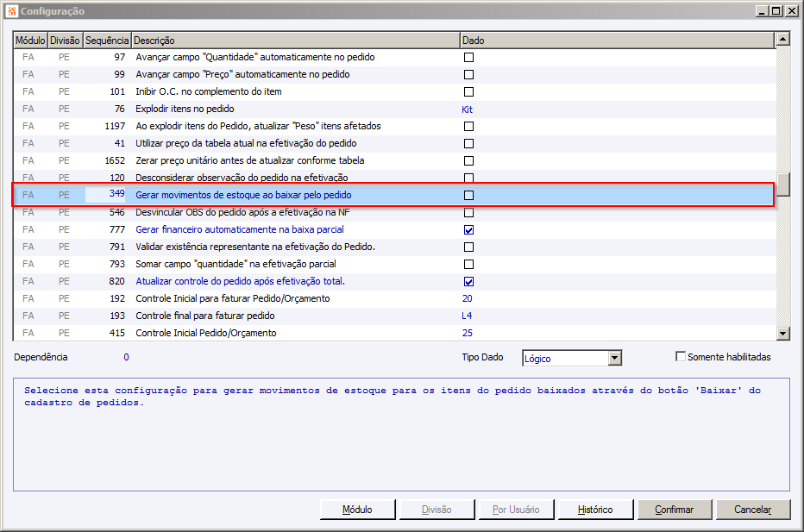Viewport: 804px width, 532px height.
Task: Open the Histórico button
Action: tap(595, 510)
